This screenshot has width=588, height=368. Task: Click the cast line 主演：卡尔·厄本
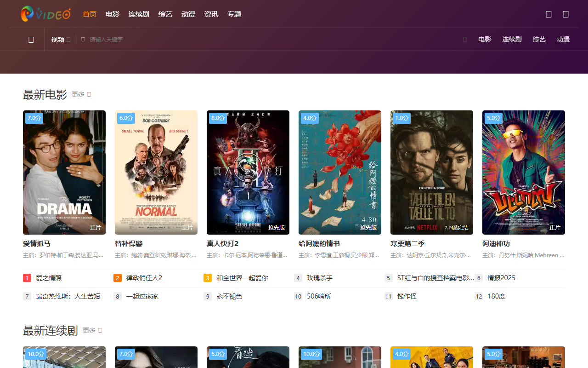pyautogui.click(x=247, y=255)
